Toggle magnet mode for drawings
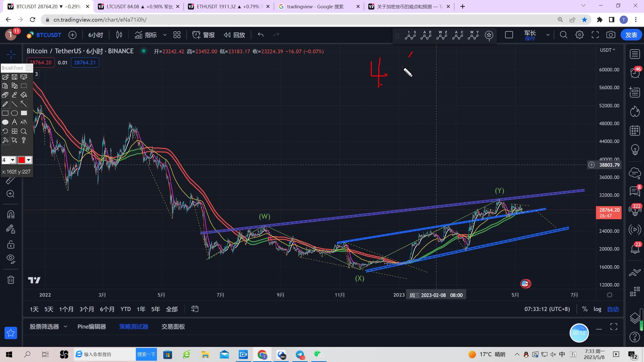Image resolution: width=644 pixels, height=362 pixels. tap(11, 214)
